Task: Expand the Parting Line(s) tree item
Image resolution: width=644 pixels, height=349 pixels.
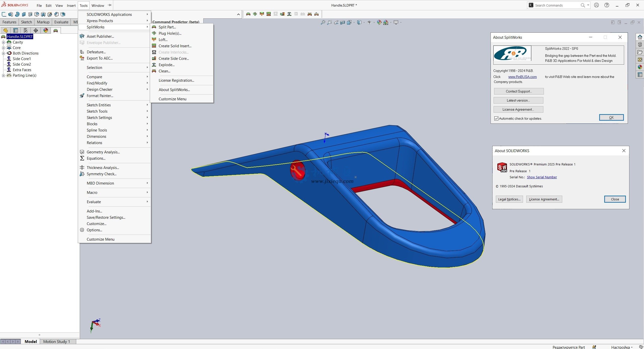Action: tap(3, 75)
